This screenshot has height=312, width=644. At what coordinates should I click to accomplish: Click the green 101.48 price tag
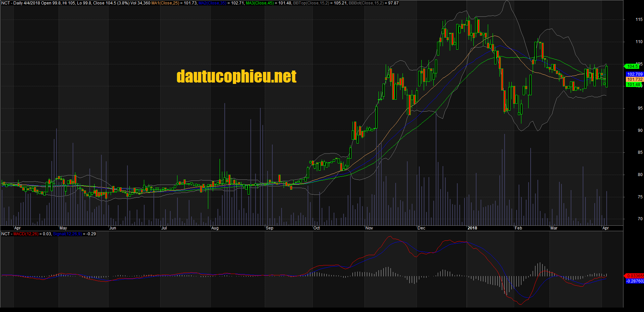click(x=634, y=85)
